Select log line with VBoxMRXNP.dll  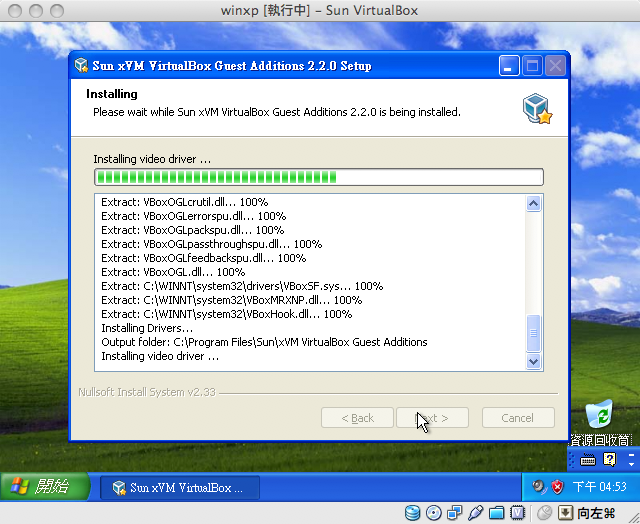tap(231, 300)
